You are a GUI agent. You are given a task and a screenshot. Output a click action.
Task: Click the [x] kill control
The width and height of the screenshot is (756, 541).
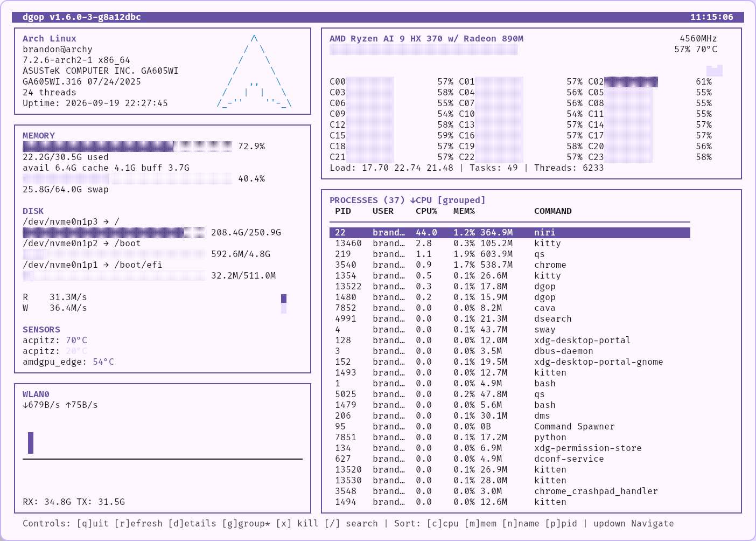coord(297,524)
